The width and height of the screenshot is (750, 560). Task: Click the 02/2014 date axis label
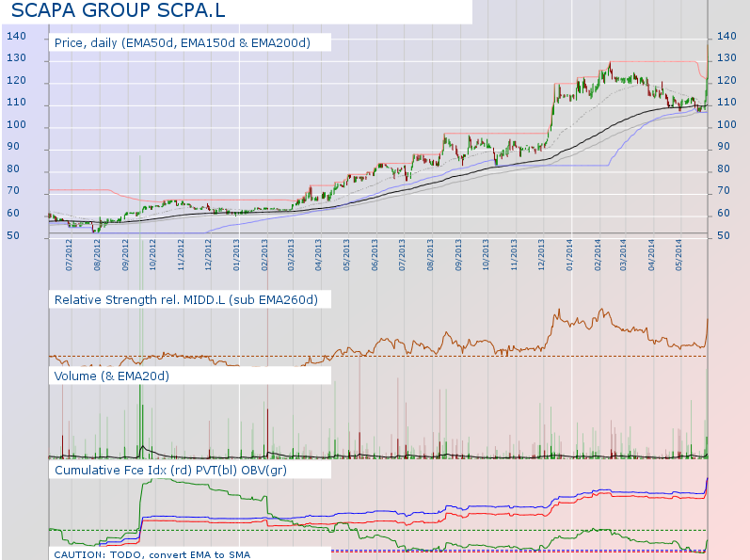(598, 255)
